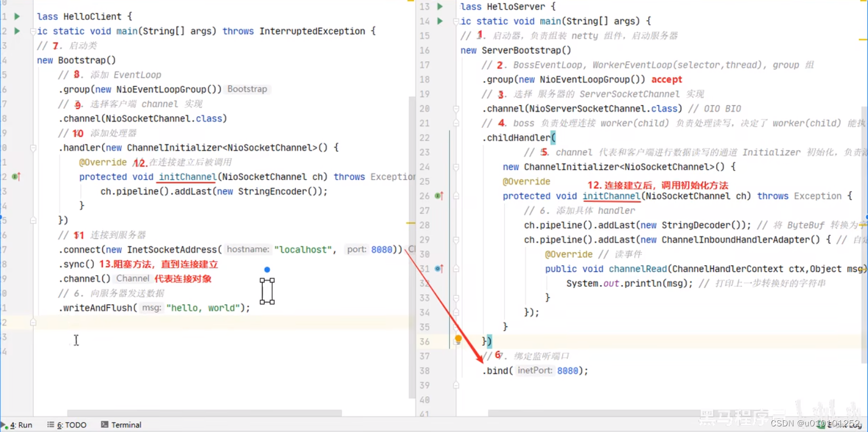Click line number 38 in HelloServer gutter

[x=424, y=371]
